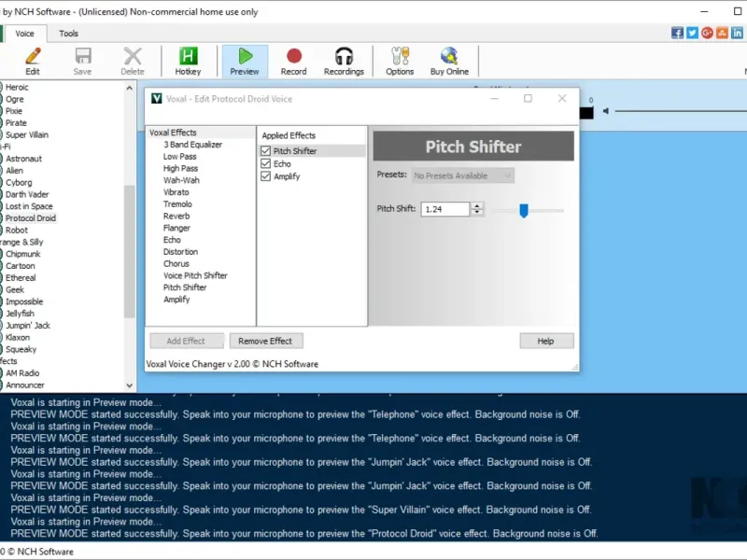Viewport: 747px width, 560px height.
Task: Select the Heroic voice
Action: 17,87
